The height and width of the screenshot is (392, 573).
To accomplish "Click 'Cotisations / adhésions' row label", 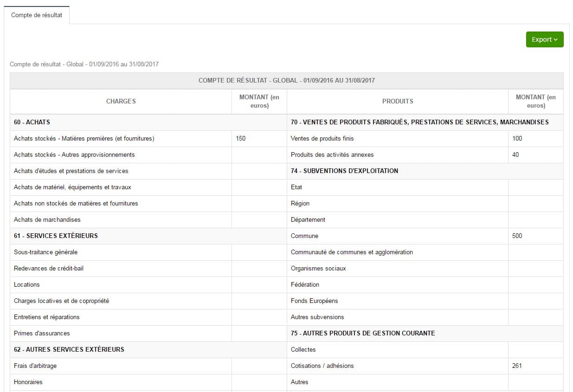I will [322, 366].
